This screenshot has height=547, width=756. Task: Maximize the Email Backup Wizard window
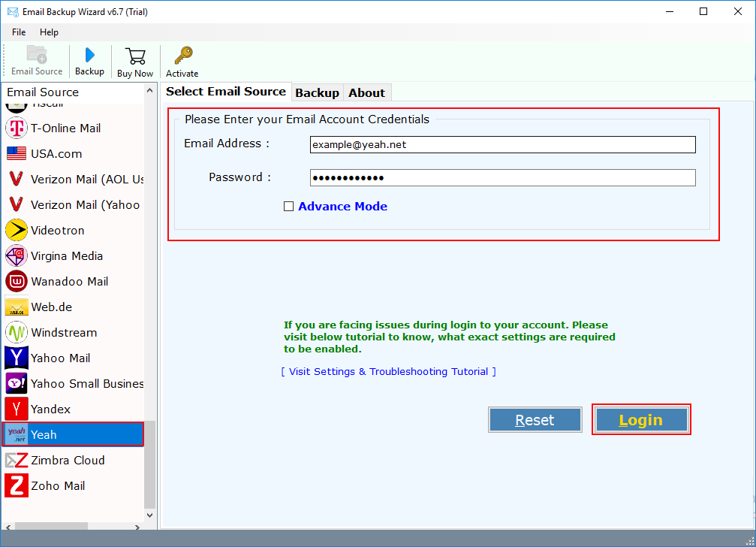(x=703, y=11)
